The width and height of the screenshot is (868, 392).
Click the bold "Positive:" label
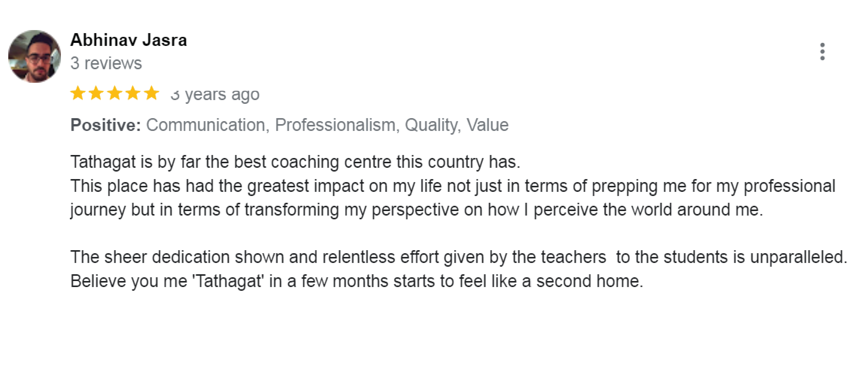tap(106, 125)
